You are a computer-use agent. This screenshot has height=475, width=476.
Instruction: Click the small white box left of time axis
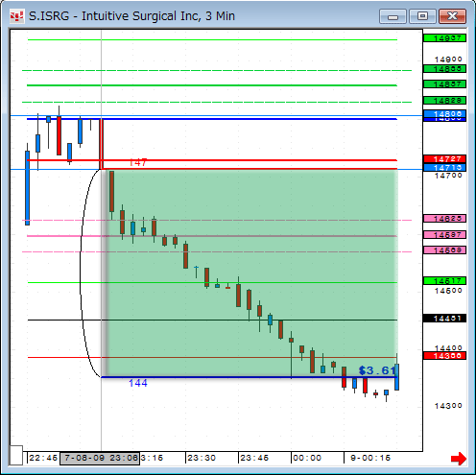(x=16, y=455)
